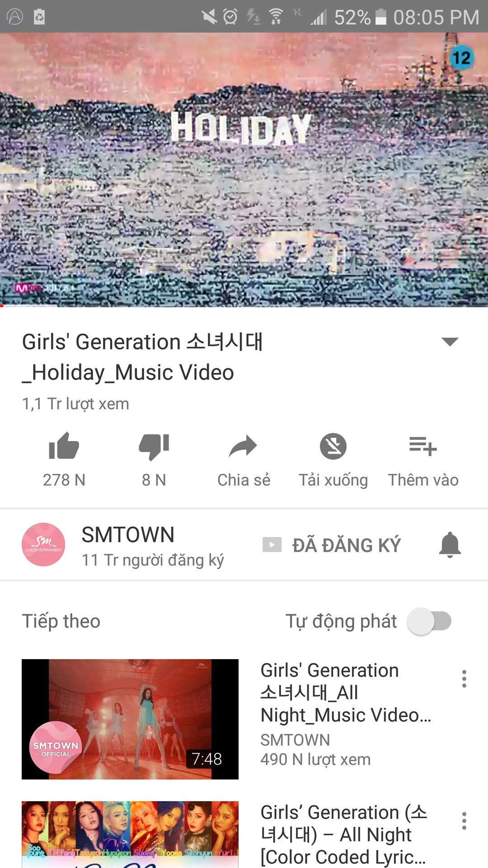Image resolution: width=488 pixels, height=868 pixels.
Task: Play the All Night video thumbnail
Action: coord(130,719)
